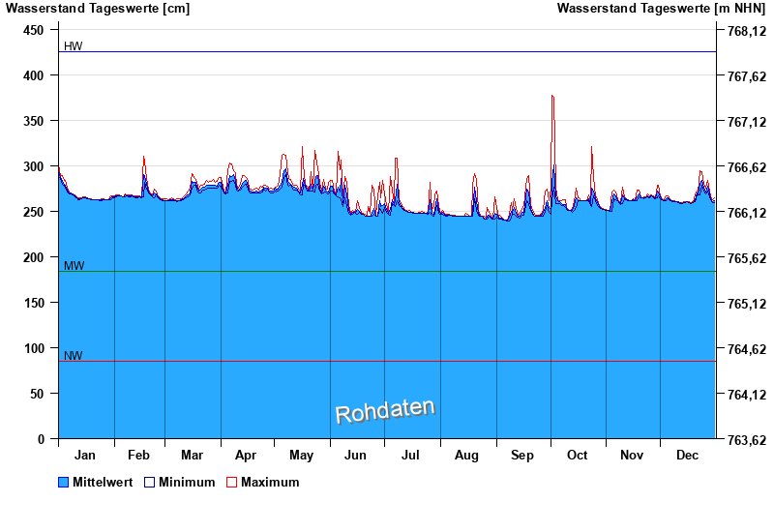Click the Dec month label
Screen dimensions: 774x532
pos(687,455)
